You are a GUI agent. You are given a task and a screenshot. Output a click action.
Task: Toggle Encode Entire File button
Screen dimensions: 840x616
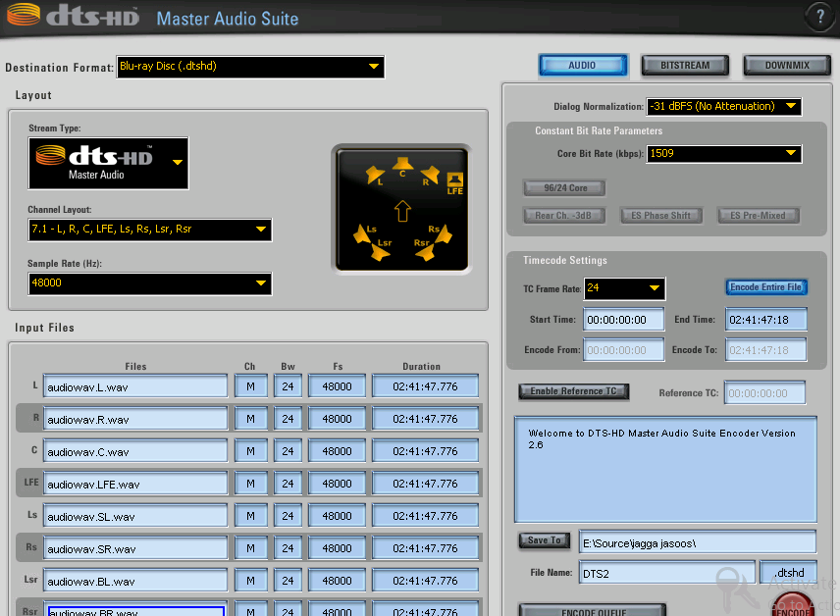point(765,287)
